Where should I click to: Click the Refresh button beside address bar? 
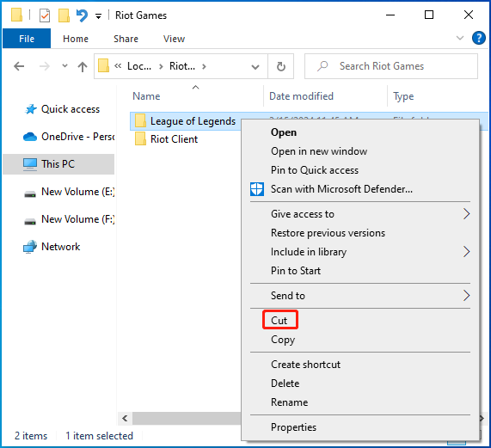coord(281,66)
